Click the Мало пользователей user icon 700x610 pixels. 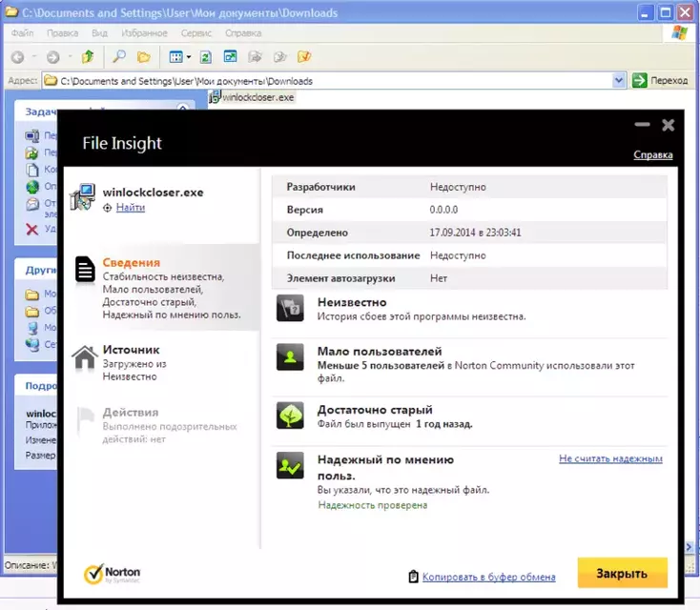[290, 357]
